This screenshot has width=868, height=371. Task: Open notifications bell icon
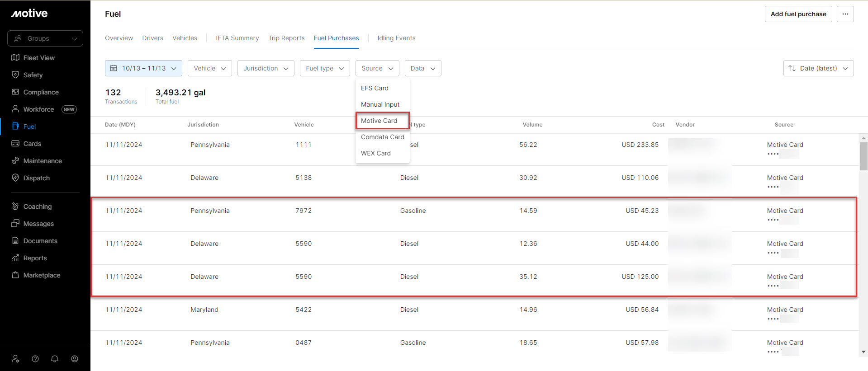55,359
